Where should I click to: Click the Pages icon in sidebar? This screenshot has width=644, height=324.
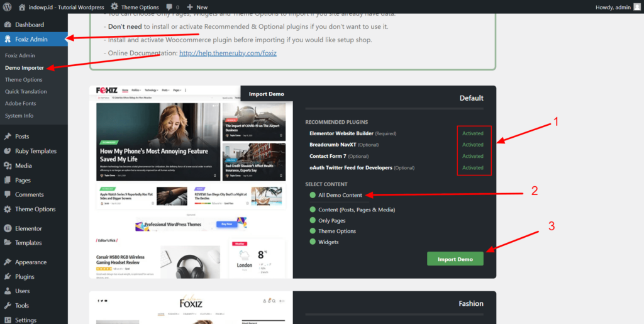(8, 180)
